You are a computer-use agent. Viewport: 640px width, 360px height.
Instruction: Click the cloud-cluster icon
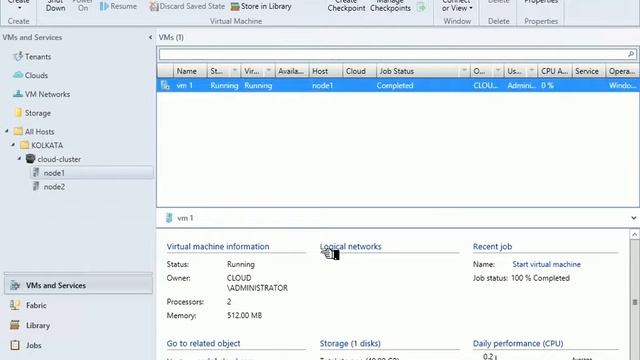[x=31, y=158]
